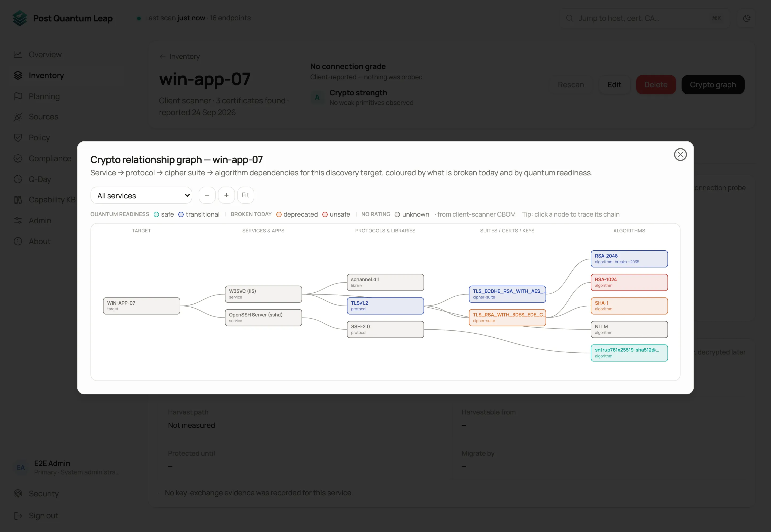This screenshot has width=771, height=532.
Task: Click the search magnifier icon
Action: [569, 18]
